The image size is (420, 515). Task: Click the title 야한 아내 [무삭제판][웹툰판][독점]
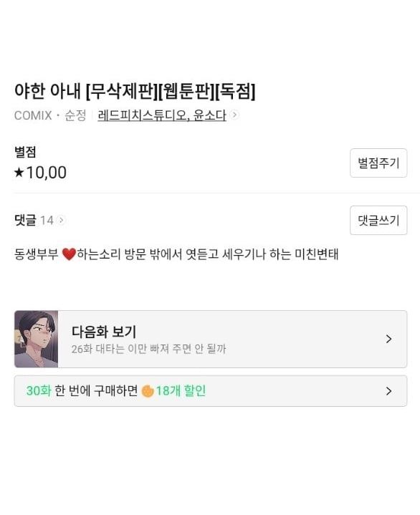pyautogui.click(x=135, y=91)
